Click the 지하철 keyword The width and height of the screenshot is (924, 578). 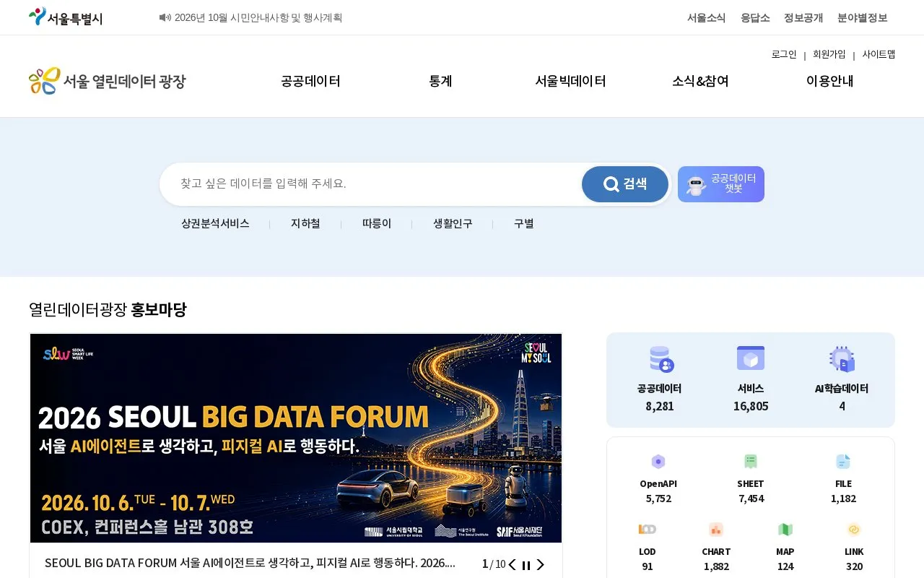(x=305, y=224)
